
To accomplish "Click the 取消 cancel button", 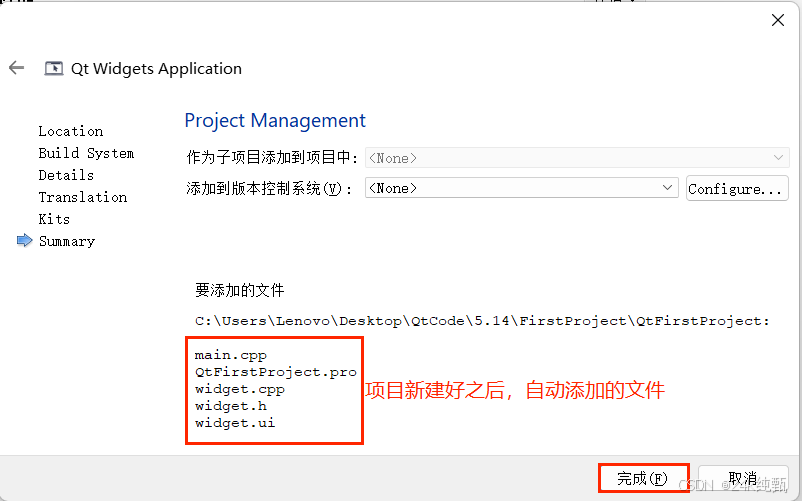I will [x=743, y=478].
